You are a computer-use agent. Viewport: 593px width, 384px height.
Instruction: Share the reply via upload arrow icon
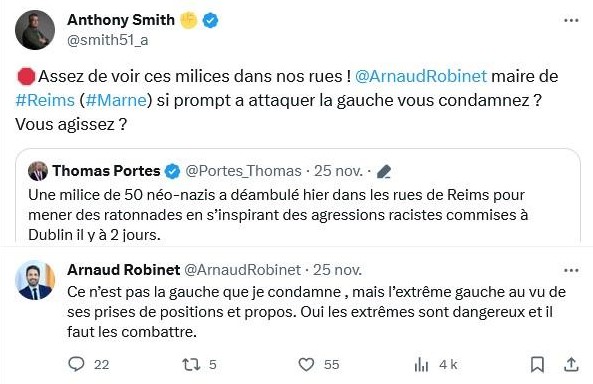[571, 364]
